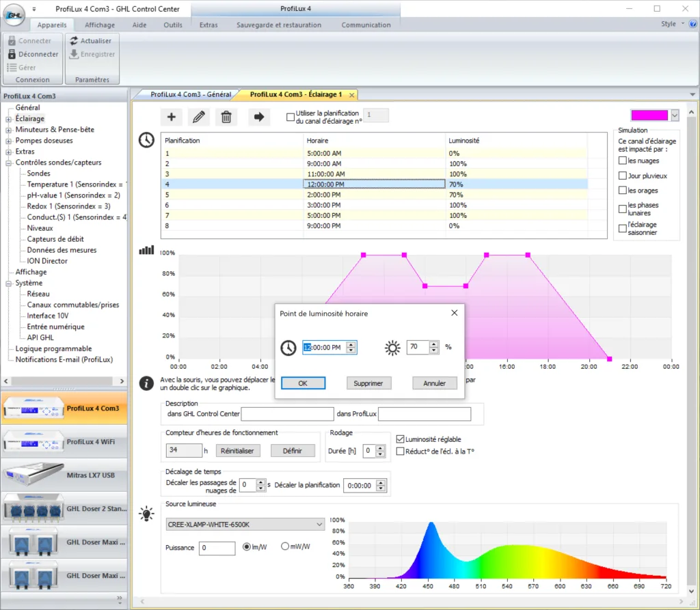700x610 pixels.
Task: Click the help question mark icon
Action: 693,24
